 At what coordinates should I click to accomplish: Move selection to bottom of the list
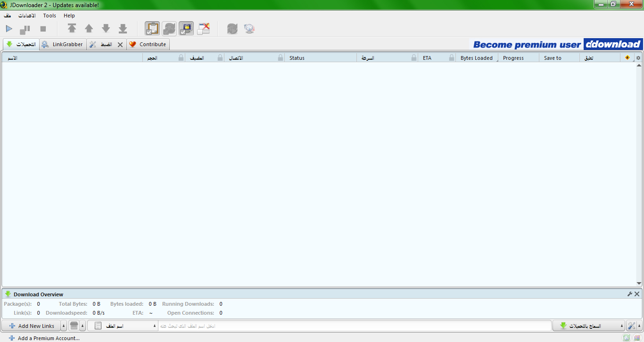[123, 29]
